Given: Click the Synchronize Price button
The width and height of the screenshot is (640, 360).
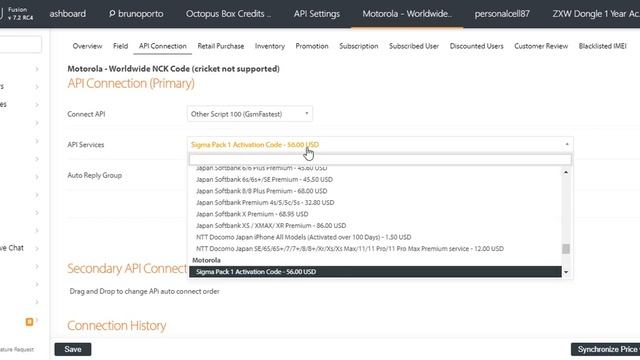Looking at the screenshot, I should point(605,349).
